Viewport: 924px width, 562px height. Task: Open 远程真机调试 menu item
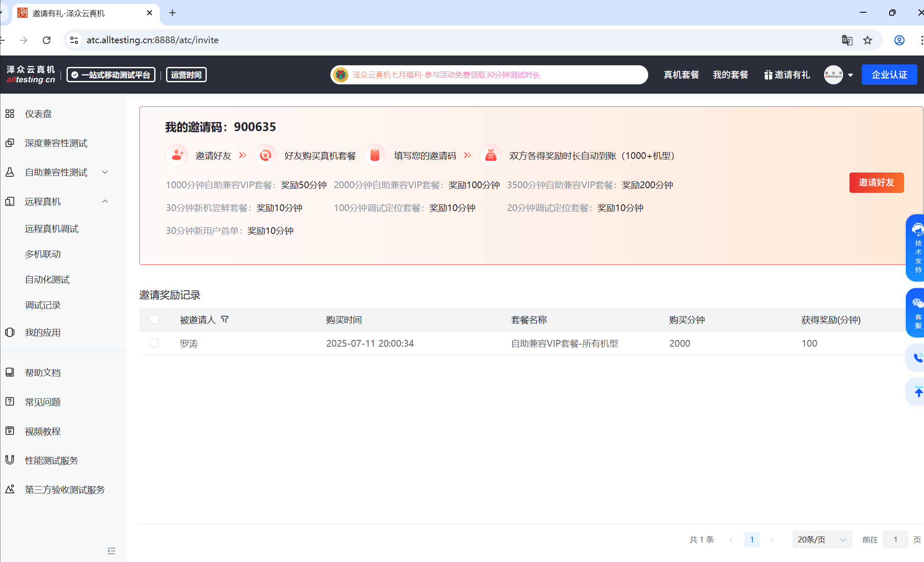(x=52, y=229)
